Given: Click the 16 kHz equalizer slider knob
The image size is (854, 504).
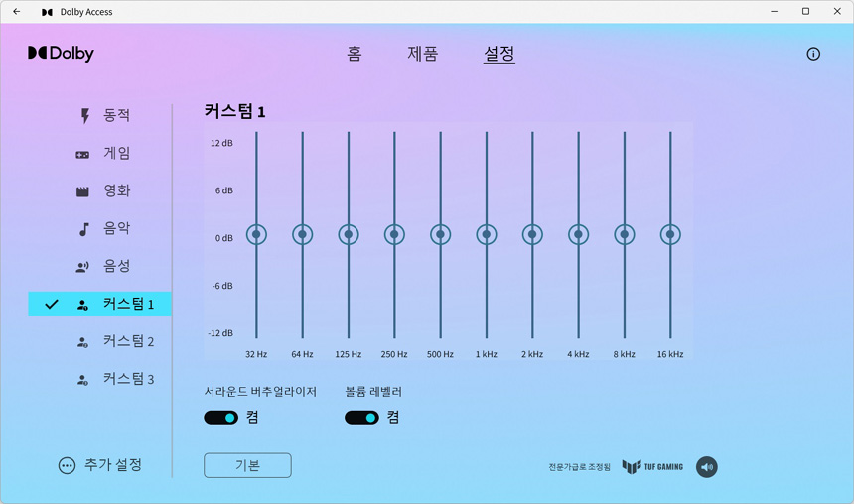Looking at the screenshot, I should click(670, 234).
